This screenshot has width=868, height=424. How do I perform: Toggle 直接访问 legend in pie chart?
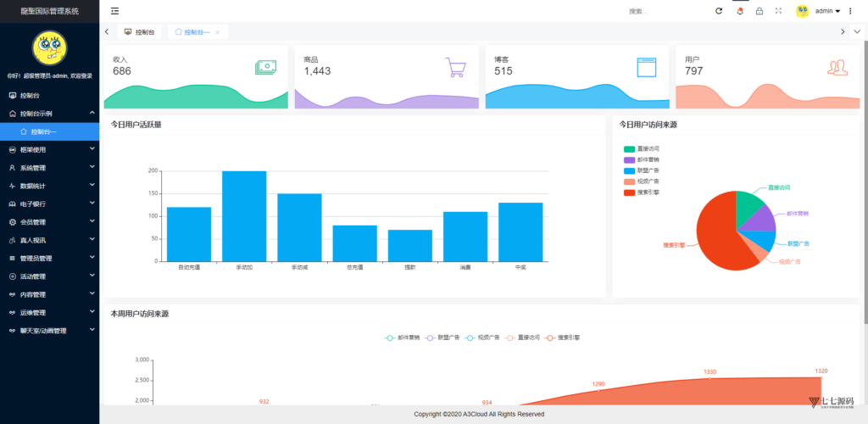pyautogui.click(x=641, y=149)
